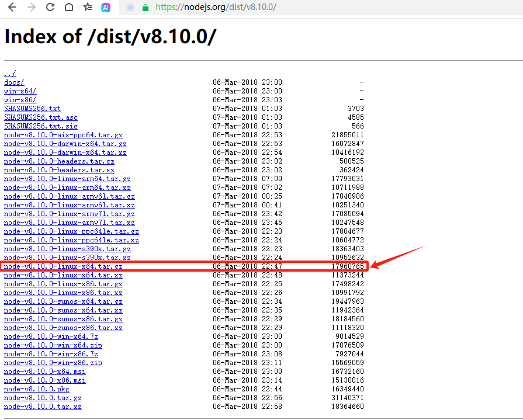Download node-v8.10.0-linux-x64.tar.gz
This screenshot has height=420, width=523.
(x=63, y=266)
